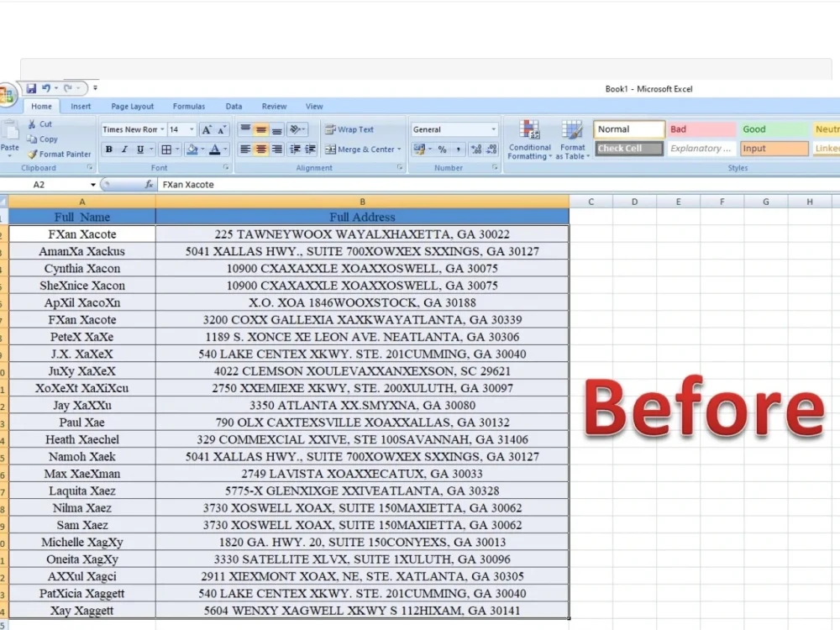840x630 pixels.
Task: Toggle Underline formatting
Action: pos(140,150)
